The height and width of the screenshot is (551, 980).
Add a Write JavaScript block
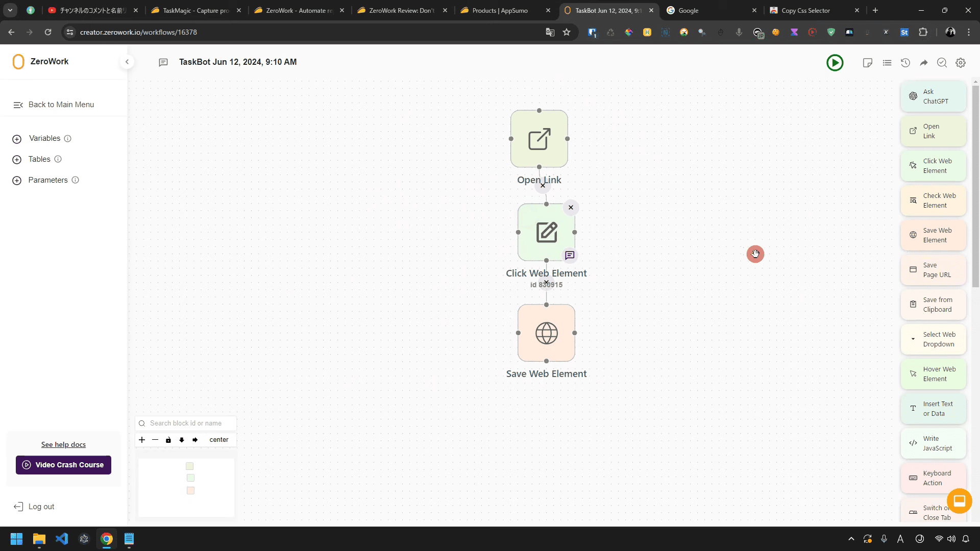933,443
